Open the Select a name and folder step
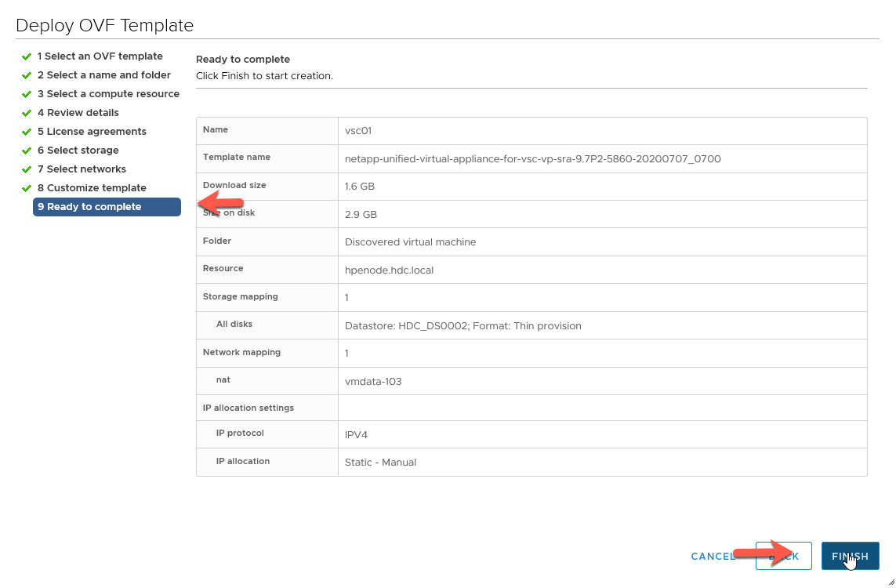 point(104,75)
